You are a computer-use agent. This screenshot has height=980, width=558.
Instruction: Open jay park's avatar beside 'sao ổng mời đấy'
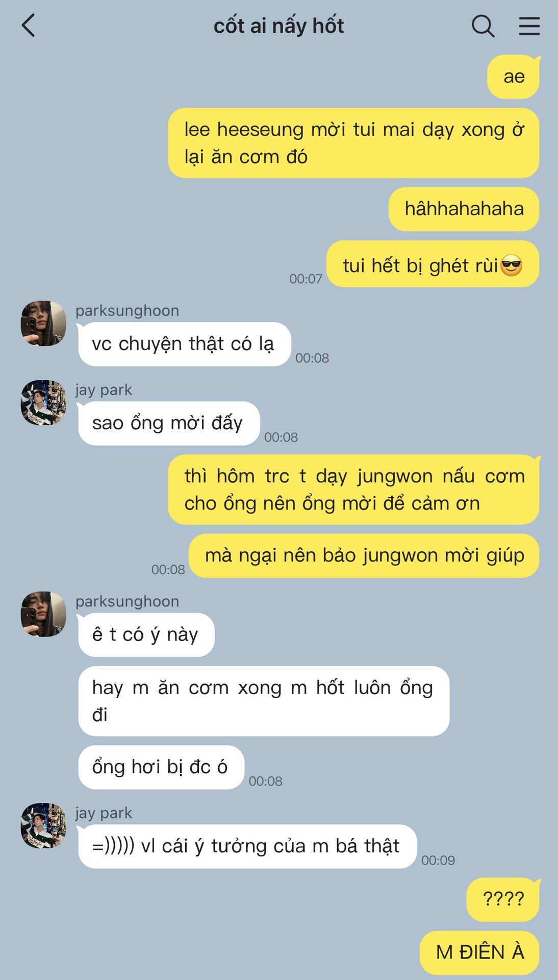click(x=43, y=402)
